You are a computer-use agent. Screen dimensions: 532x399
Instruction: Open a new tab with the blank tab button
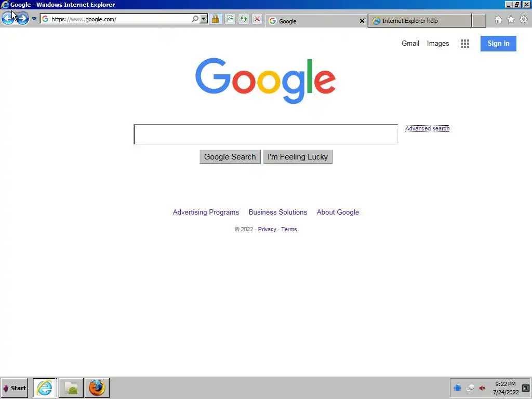[478, 21]
